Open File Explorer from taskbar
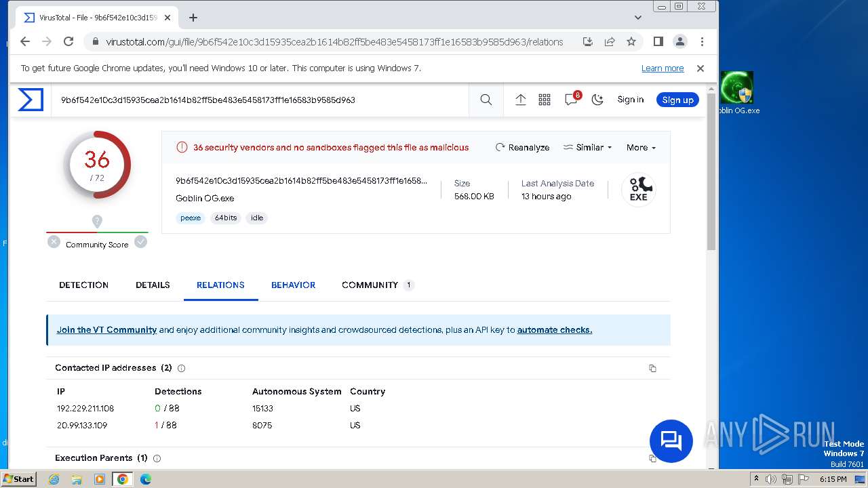 (x=77, y=479)
